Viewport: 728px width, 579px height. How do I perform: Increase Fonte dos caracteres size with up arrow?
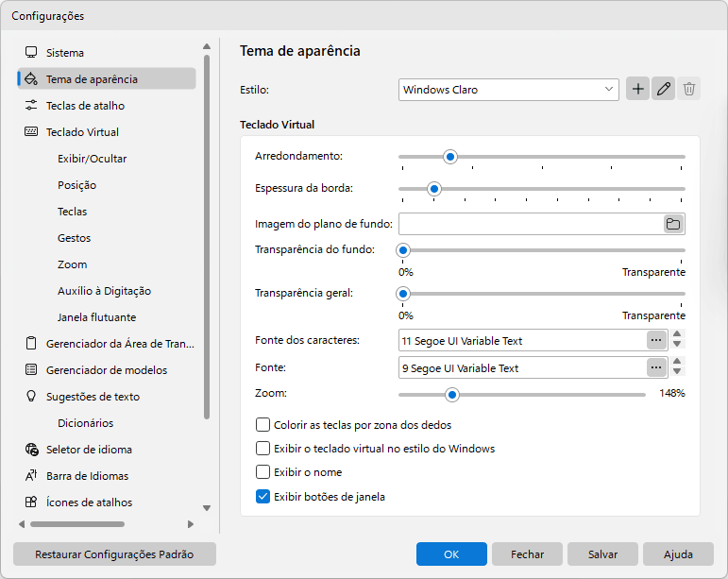click(x=677, y=334)
